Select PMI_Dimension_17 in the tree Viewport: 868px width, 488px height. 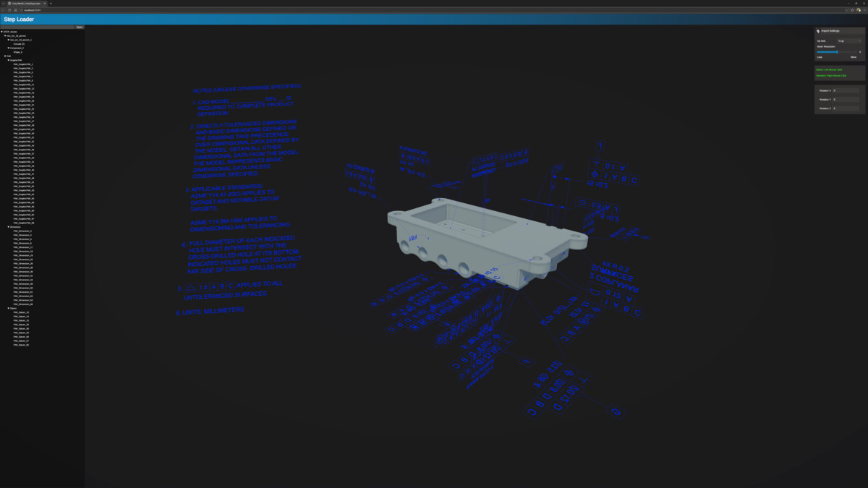point(23,247)
